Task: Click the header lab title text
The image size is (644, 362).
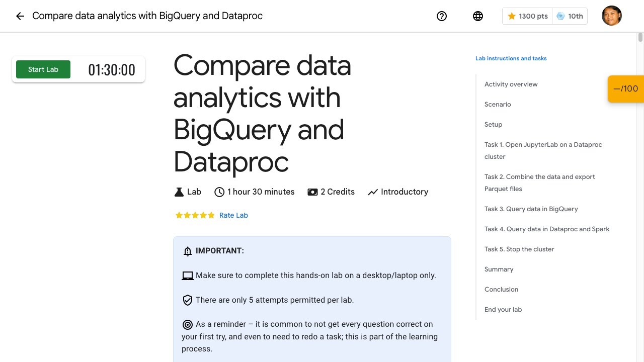Action: pos(147,16)
